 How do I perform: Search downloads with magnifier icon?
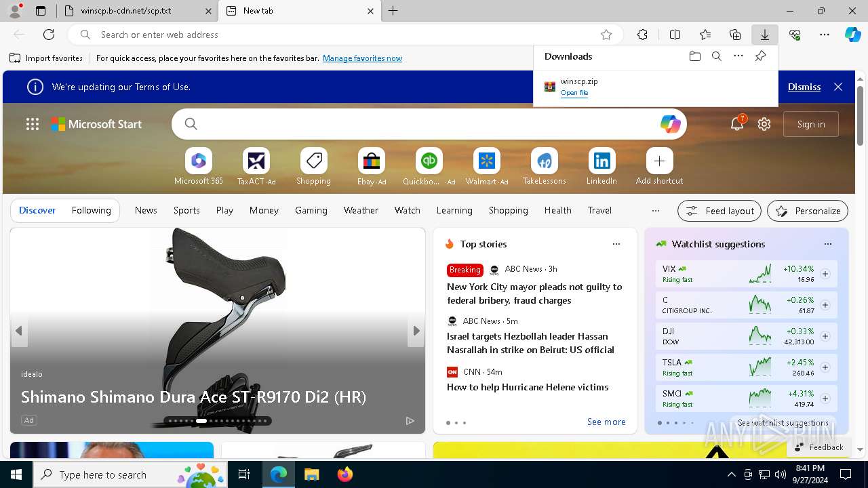click(x=717, y=56)
